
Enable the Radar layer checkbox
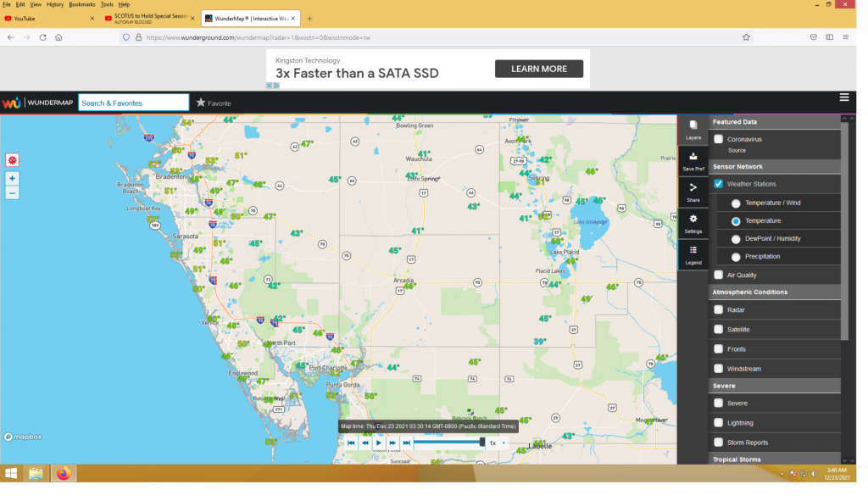point(719,310)
